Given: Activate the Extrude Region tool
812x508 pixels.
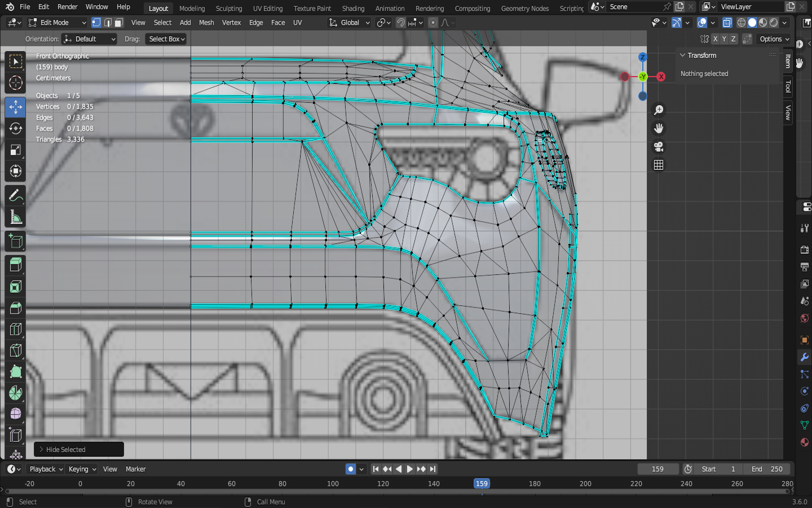Looking at the screenshot, I should coord(15,265).
